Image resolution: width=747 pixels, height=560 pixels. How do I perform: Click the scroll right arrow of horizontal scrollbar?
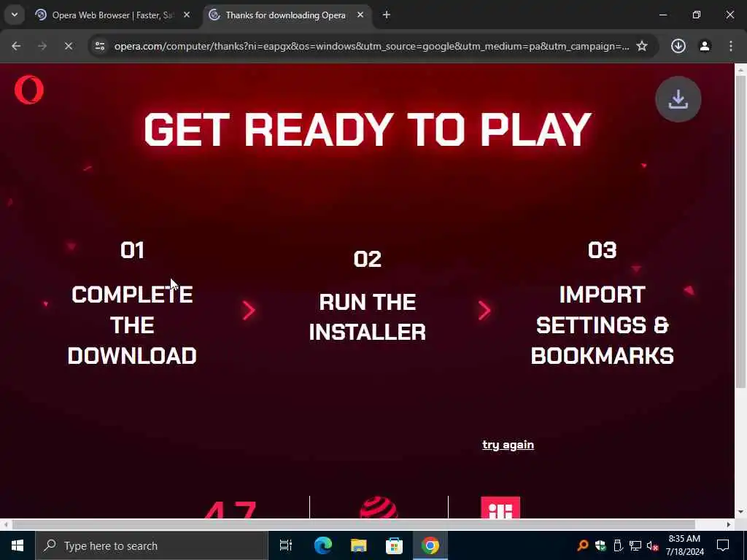point(729,525)
